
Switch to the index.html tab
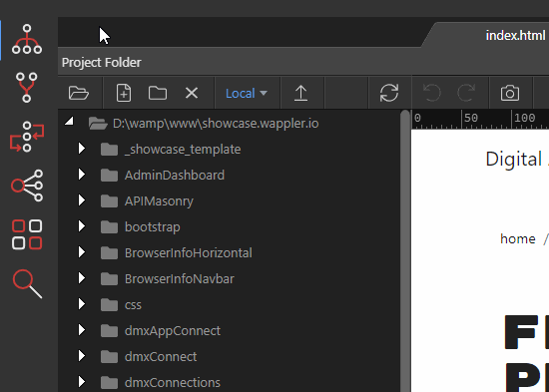(x=515, y=35)
